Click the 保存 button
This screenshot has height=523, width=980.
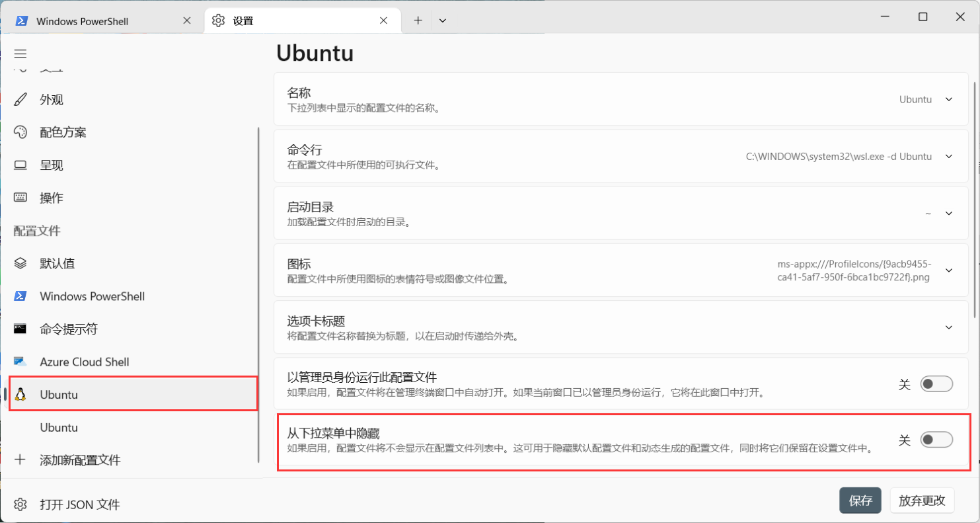(x=860, y=501)
